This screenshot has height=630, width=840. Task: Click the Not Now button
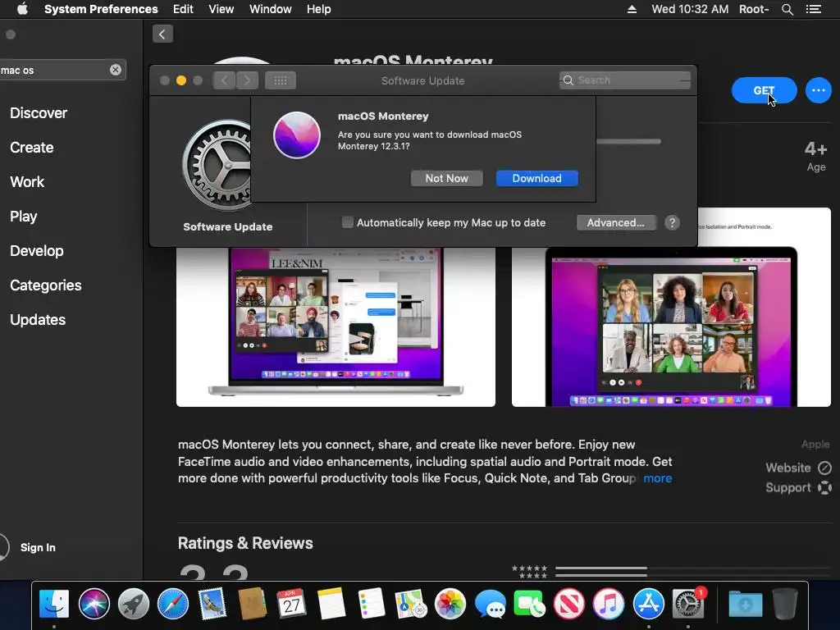[x=447, y=178]
